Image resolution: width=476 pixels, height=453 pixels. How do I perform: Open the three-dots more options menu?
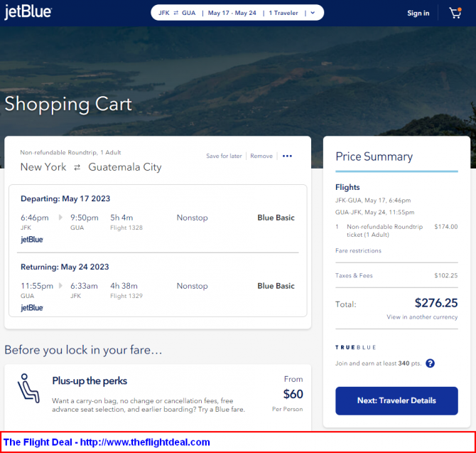[287, 156]
